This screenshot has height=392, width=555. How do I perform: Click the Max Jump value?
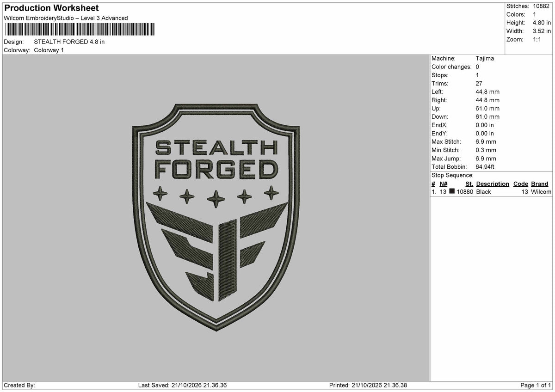click(x=486, y=158)
